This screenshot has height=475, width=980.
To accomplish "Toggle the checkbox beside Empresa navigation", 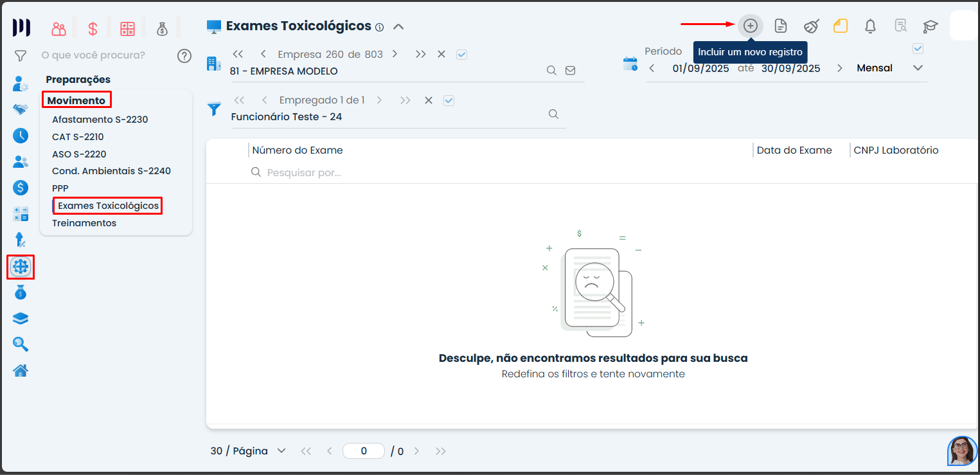I will tap(461, 55).
